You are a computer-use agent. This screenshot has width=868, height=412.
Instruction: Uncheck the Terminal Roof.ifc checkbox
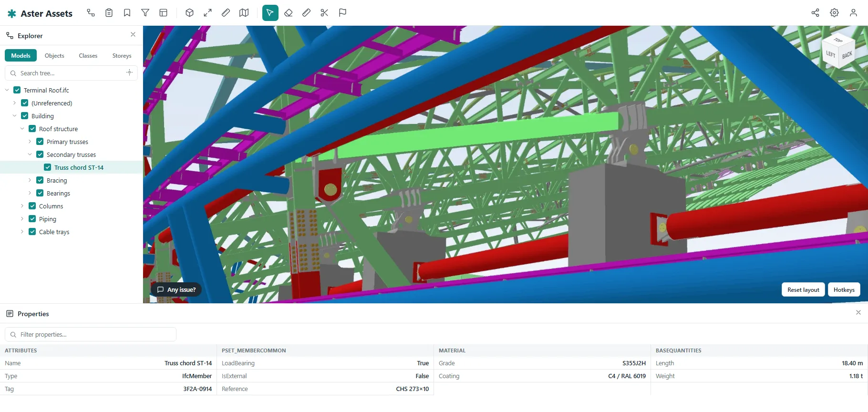point(17,90)
